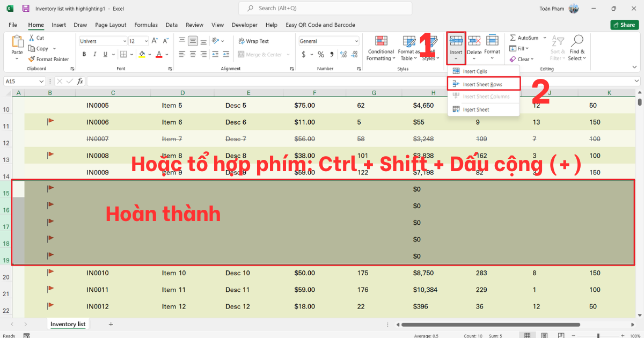This screenshot has width=644, height=338.
Task: Expand the Copy options arrow
Action: (53, 49)
